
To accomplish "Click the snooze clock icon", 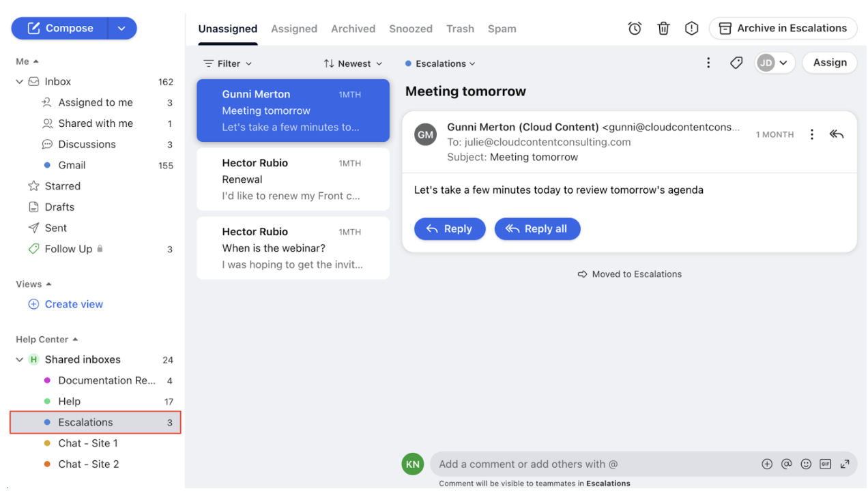I will (x=635, y=29).
